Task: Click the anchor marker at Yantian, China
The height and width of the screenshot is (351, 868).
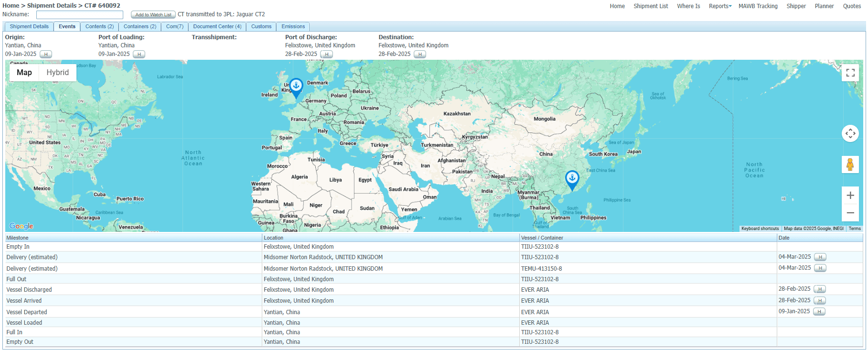Action: coord(572,179)
